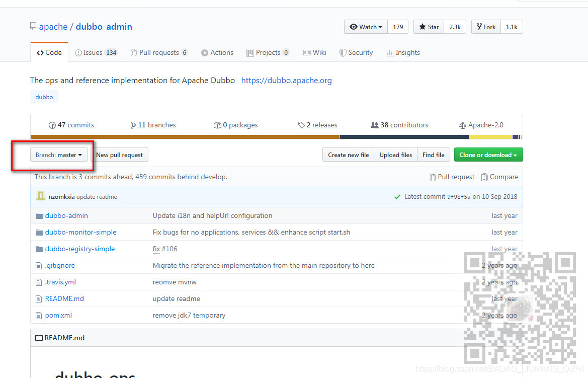Click the commits history clock icon
The height and width of the screenshot is (378, 588).
tap(52, 125)
